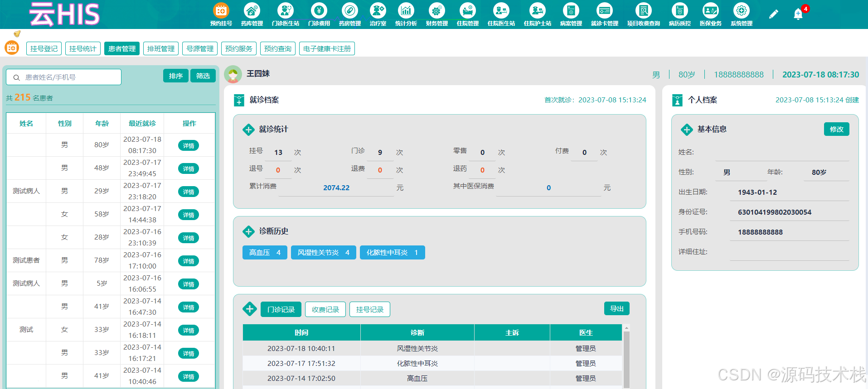Open the 财务管理 module icon
The width and height of the screenshot is (868, 389).
(x=437, y=10)
